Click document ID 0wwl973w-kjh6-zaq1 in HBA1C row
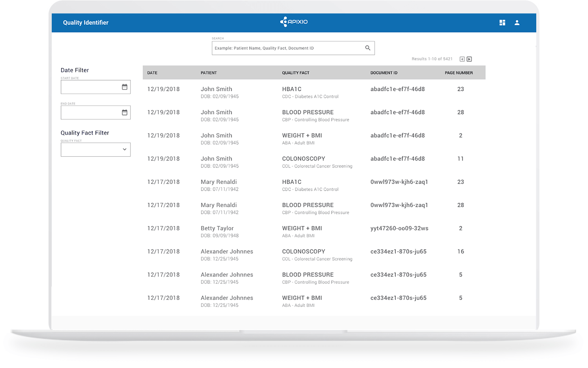The height and width of the screenshot is (368, 588). 399,182
